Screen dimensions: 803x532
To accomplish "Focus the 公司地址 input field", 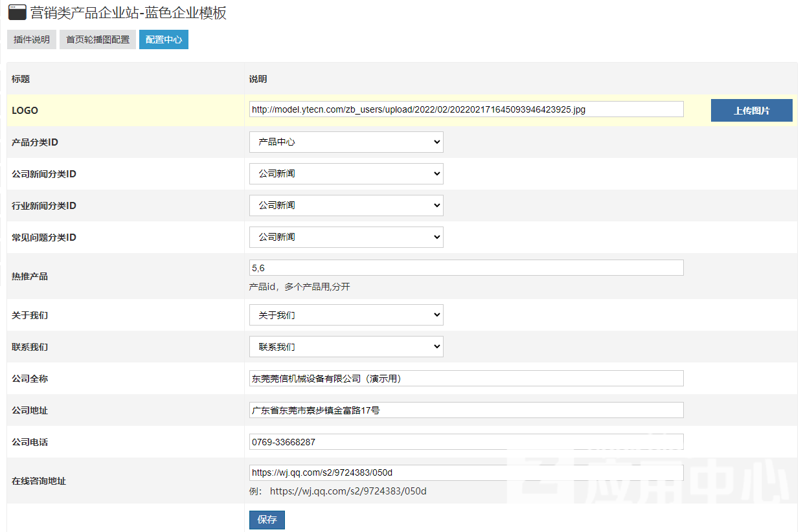I will click(466, 410).
